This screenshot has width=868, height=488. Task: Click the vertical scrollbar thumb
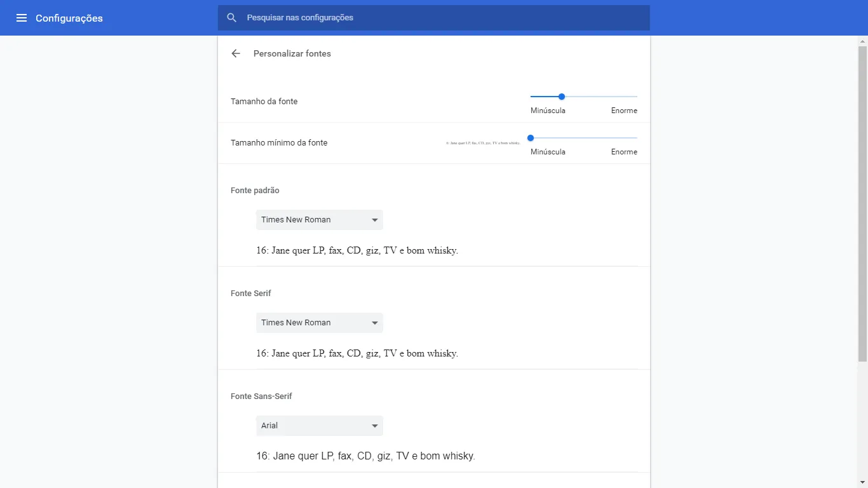[x=862, y=203]
